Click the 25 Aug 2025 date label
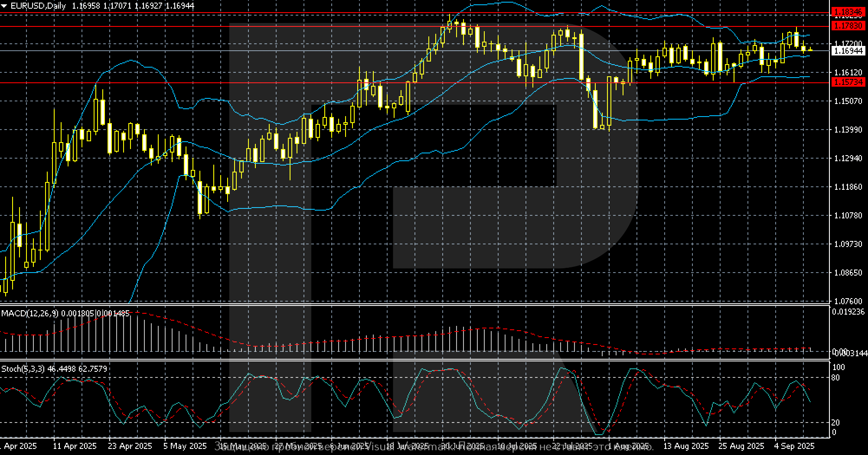868x455 pixels. pyautogui.click(x=741, y=446)
